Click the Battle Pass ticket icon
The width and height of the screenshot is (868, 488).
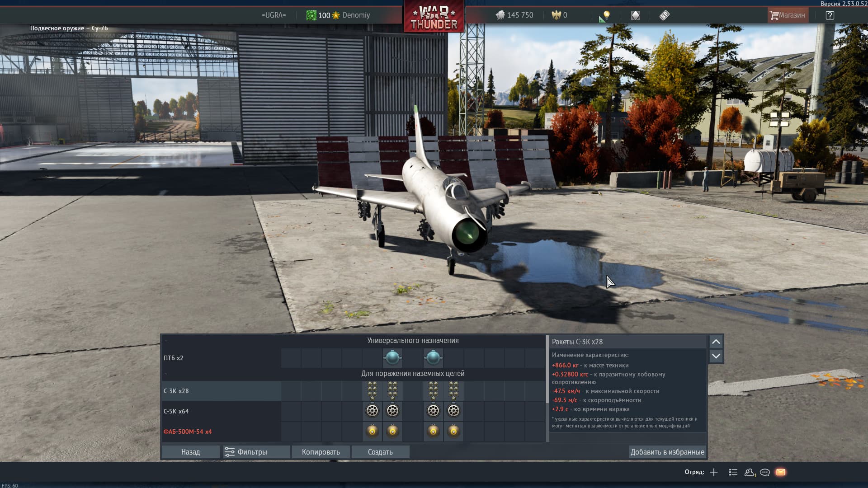[x=664, y=15]
